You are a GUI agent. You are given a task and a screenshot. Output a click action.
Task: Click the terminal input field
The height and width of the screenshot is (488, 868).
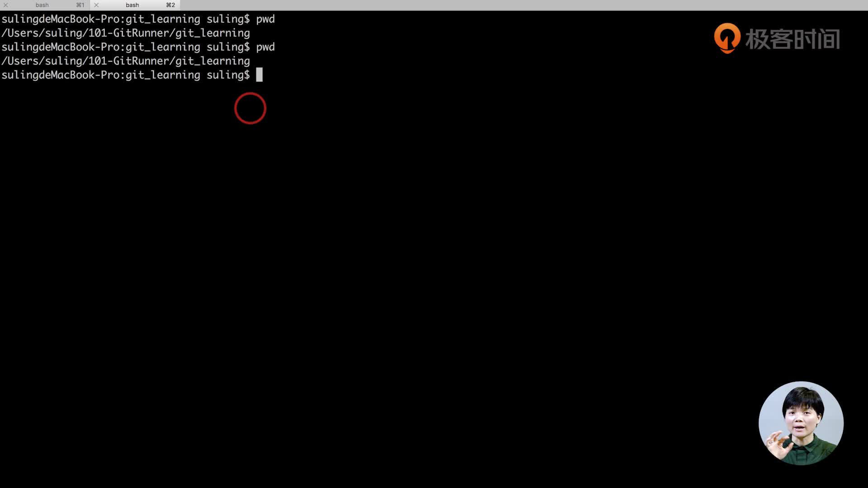pos(259,75)
